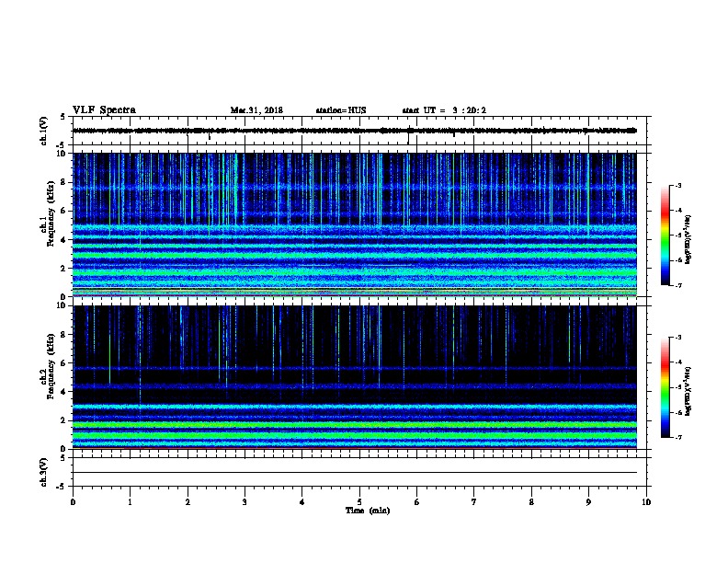Click the time axis tick label "9"

pos(588,502)
